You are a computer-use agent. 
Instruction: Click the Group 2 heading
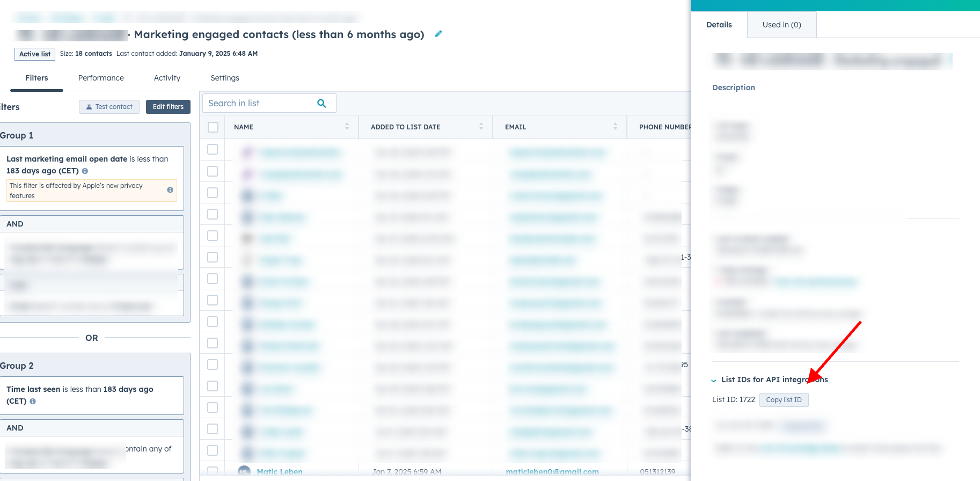tap(17, 366)
